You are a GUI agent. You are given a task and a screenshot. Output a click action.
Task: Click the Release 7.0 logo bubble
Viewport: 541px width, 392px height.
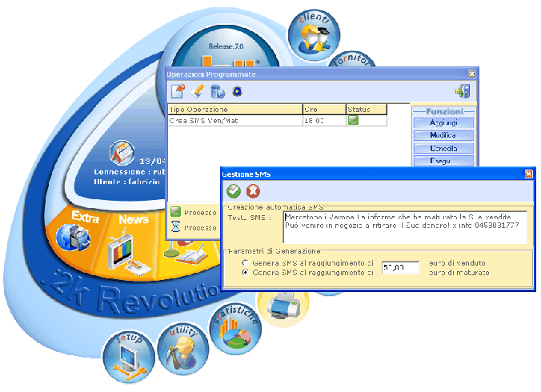pos(226,46)
